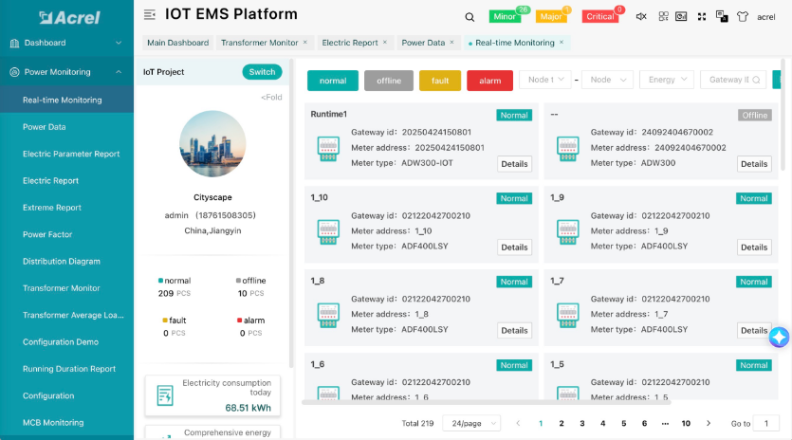This screenshot has width=792, height=440.
Task: Open the language translation icon
Action: click(x=721, y=17)
